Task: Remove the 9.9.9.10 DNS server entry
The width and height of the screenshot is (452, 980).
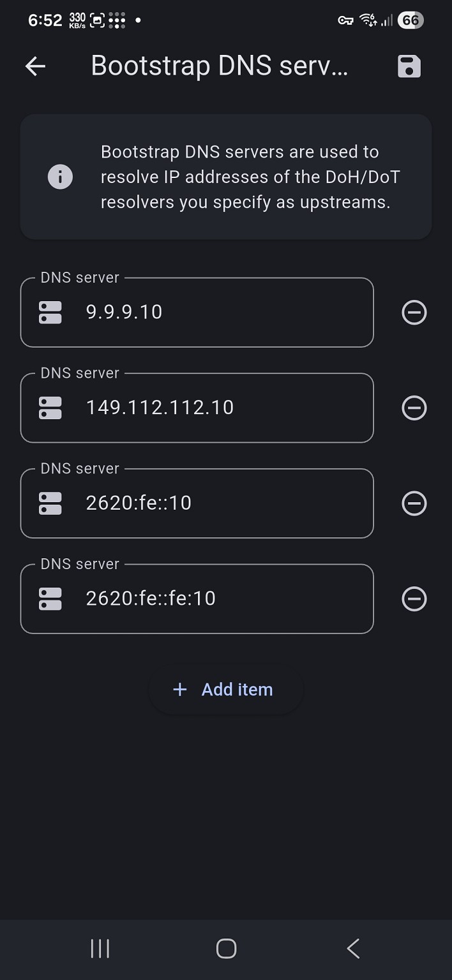Action: point(414,313)
